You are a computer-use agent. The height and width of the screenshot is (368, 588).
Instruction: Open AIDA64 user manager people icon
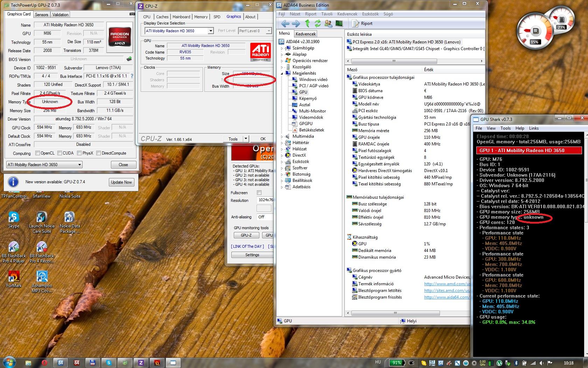pos(328,23)
